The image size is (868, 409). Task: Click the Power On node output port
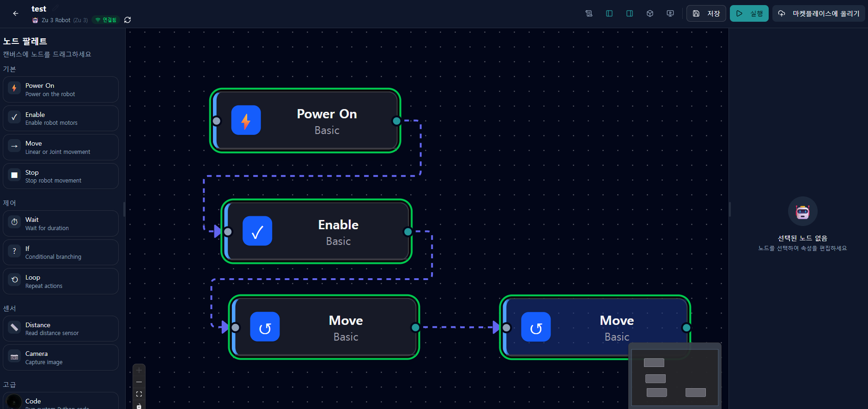pyautogui.click(x=396, y=121)
